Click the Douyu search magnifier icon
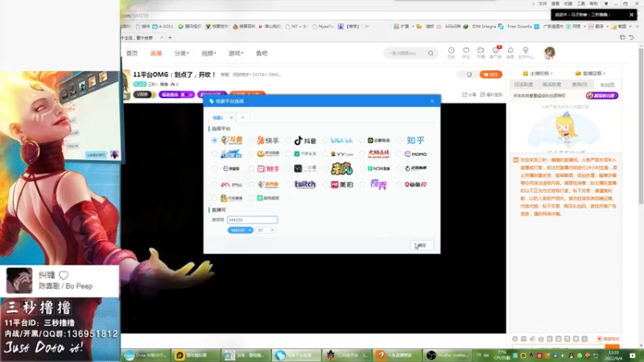 431,53
